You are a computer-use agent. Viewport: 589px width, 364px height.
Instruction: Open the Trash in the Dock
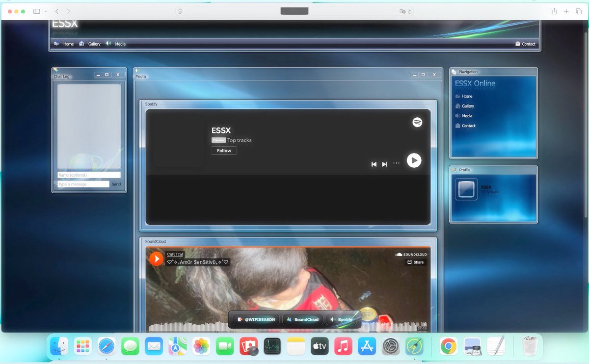pyautogui.click(x=530, y=346)
